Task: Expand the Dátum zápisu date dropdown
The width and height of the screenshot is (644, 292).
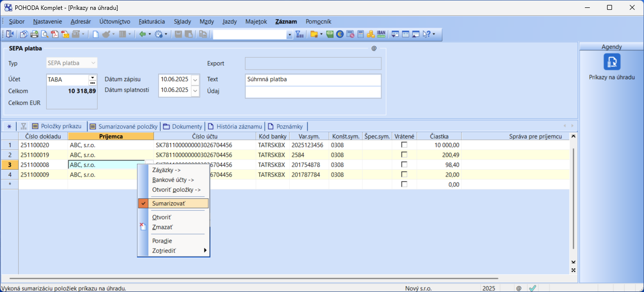Action: pos(195,79)
